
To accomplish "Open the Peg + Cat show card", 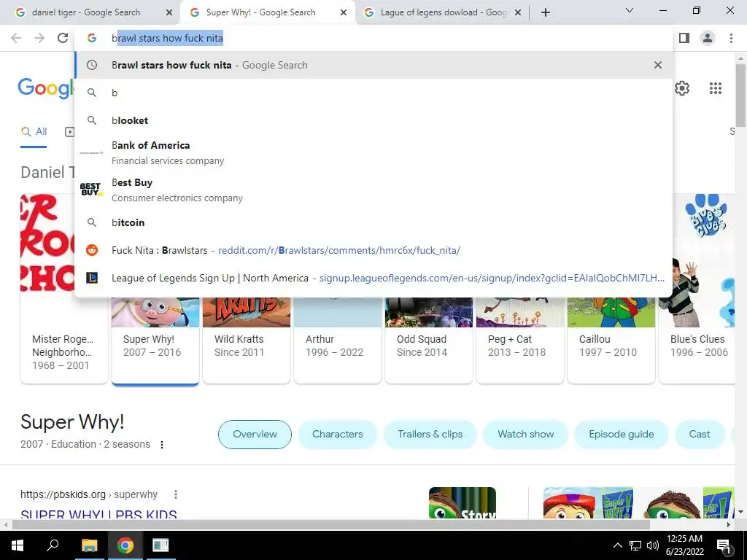I will click(x=519, y=341).
